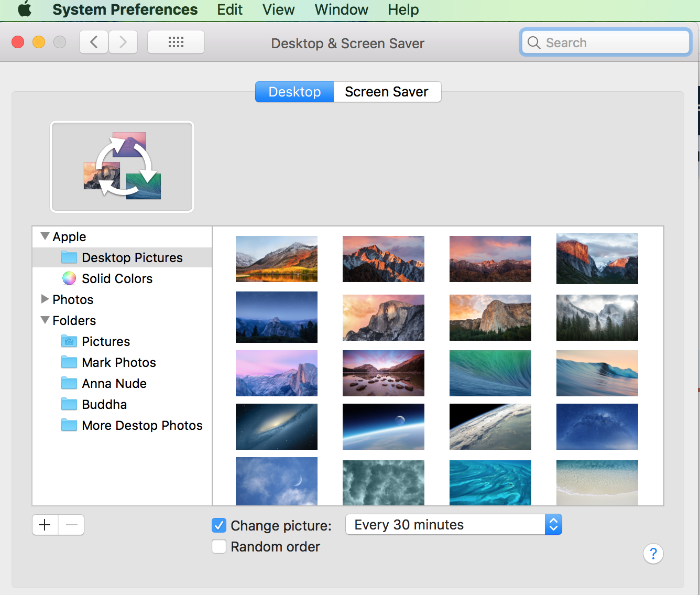Click the Search field
Screen dimensions: 700x595
pyautogui.click(x=606, y=42)
